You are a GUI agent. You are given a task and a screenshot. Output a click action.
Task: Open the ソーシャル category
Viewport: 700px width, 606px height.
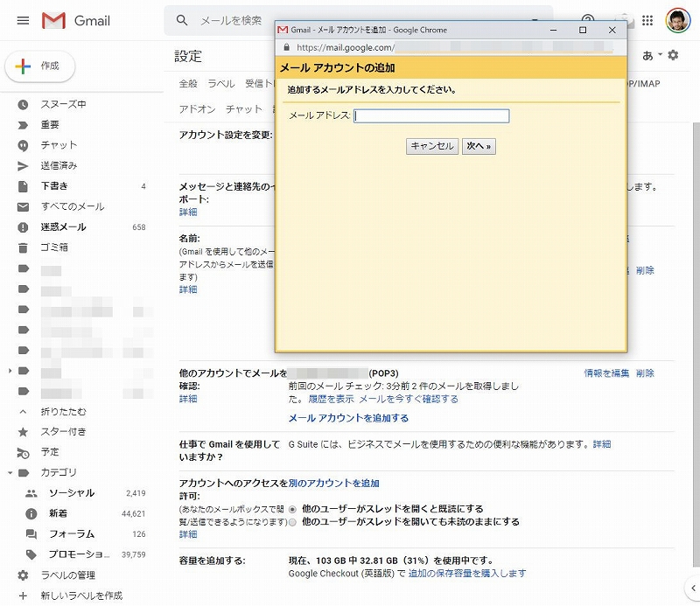pyautogui.click(x=72, y=493)
